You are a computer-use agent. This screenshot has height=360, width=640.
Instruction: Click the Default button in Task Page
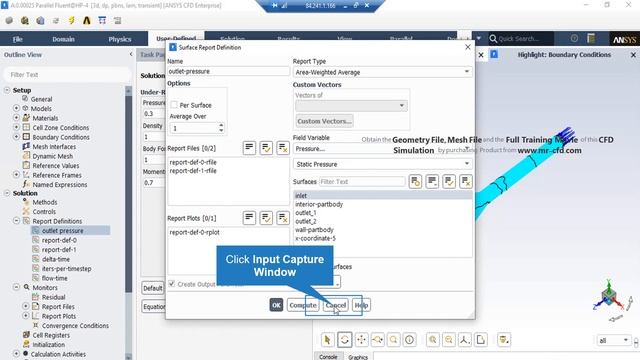click(153, 288)
